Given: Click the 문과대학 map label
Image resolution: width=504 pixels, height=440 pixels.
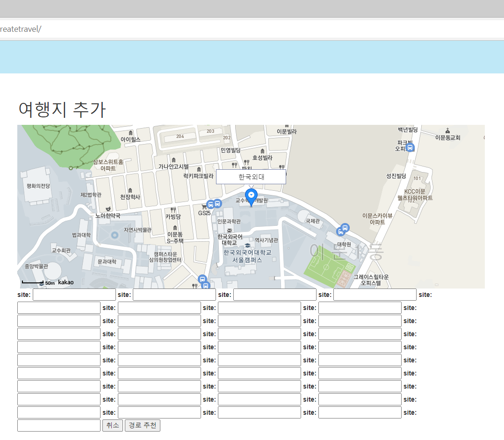Looking at the screenshot, I should tap(107, 262).
